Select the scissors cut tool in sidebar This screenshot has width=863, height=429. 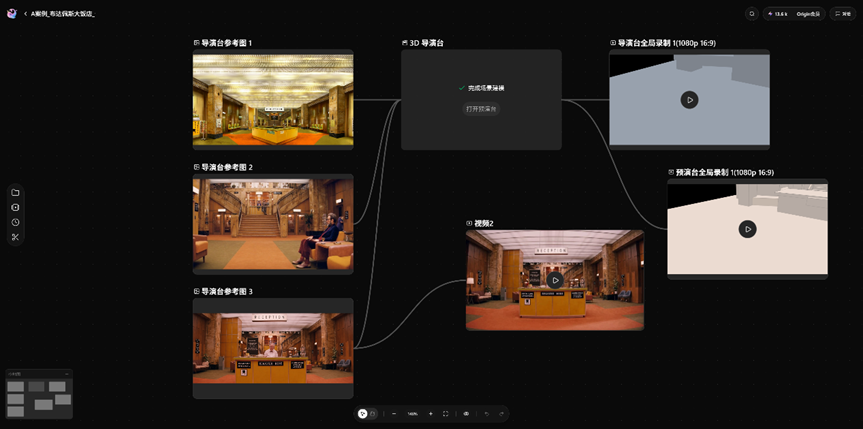point(15,237)
